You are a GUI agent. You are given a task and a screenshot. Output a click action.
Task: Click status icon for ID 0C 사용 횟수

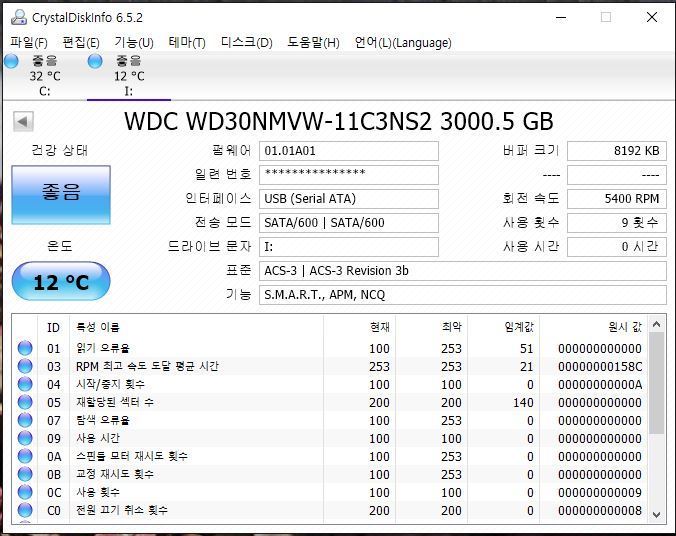click(x=25, y=492)
